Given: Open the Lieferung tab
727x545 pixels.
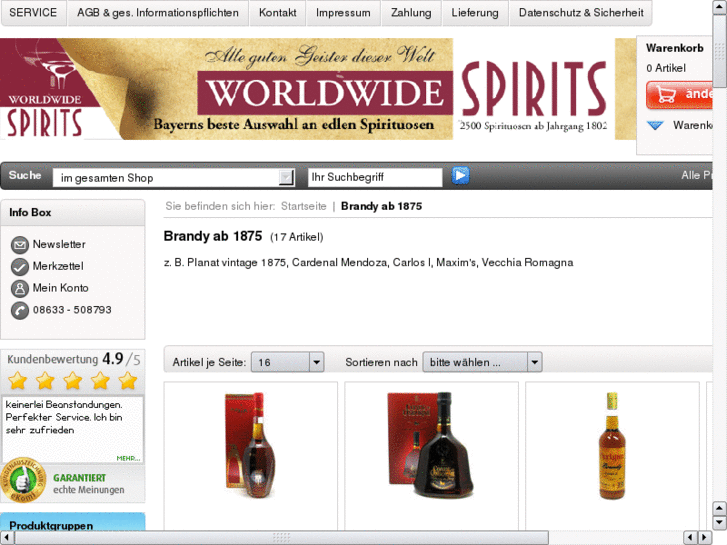Looking at the screenshot, I should 475,13.
